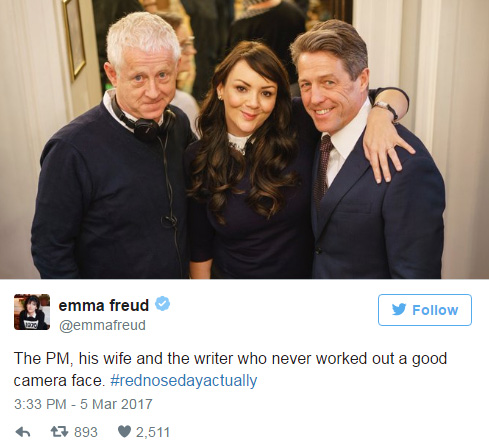Click the @emmafreud handle
Viewport: 489px width, 441px height.
click(x=102, y=325)
